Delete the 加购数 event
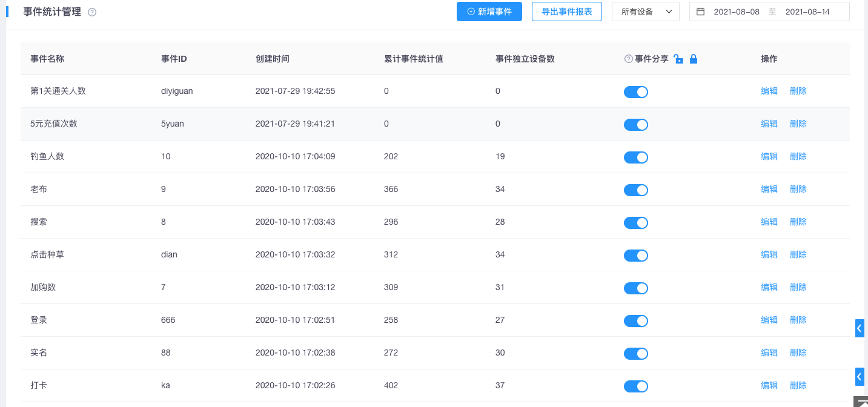 pos(798,287)
